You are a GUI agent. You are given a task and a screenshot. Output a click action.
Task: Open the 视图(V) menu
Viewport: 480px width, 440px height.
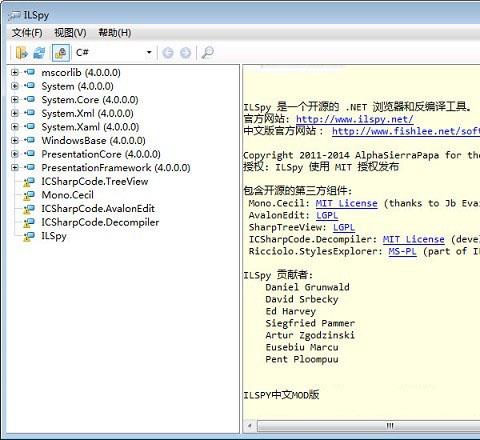(70, 33)
